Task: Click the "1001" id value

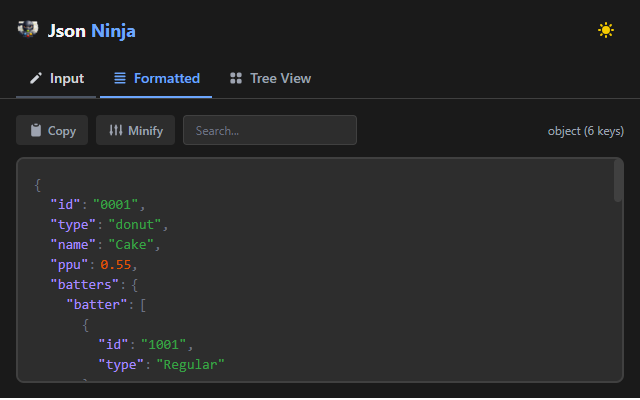Action: pyautogui.click(x=164, y=344)
